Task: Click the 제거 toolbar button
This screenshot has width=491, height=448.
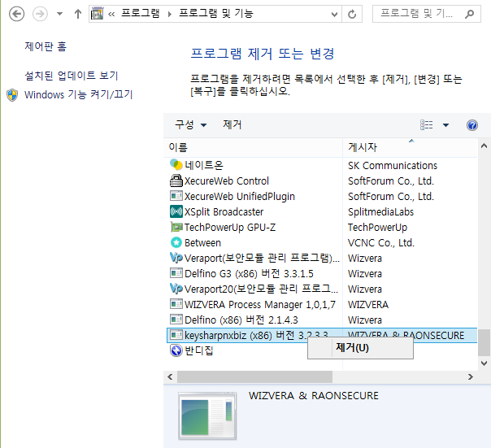Action: [x=232, y=124]
